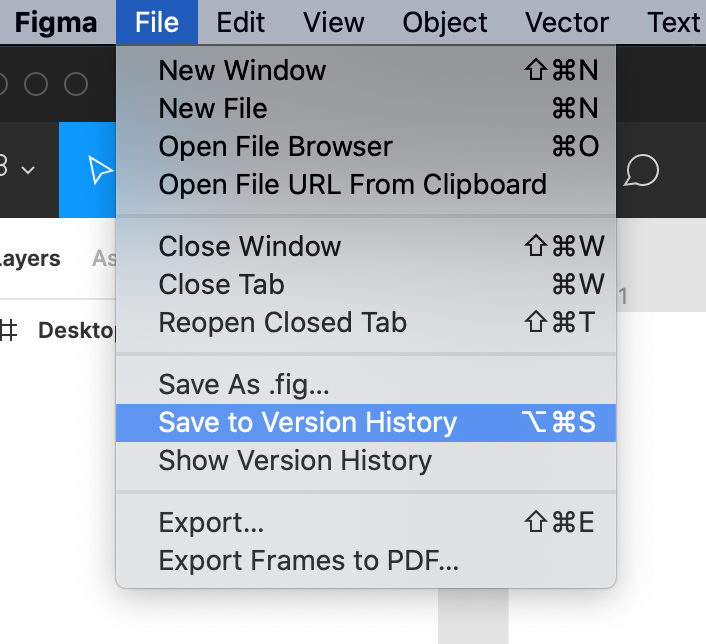
Task: Choose Open File Browser
Action: (x=275, y=146)
